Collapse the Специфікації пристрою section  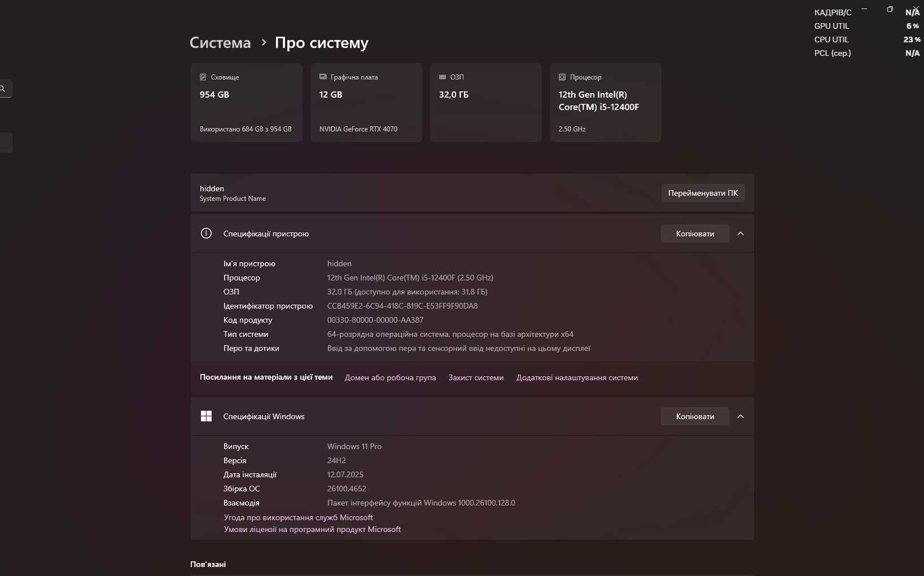coord(741,234)
